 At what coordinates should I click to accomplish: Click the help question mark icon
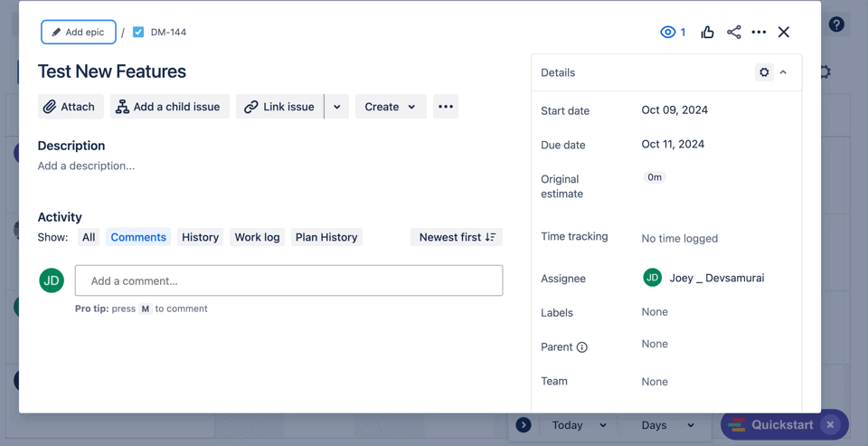pyautogui.click(x=836, y=24)
